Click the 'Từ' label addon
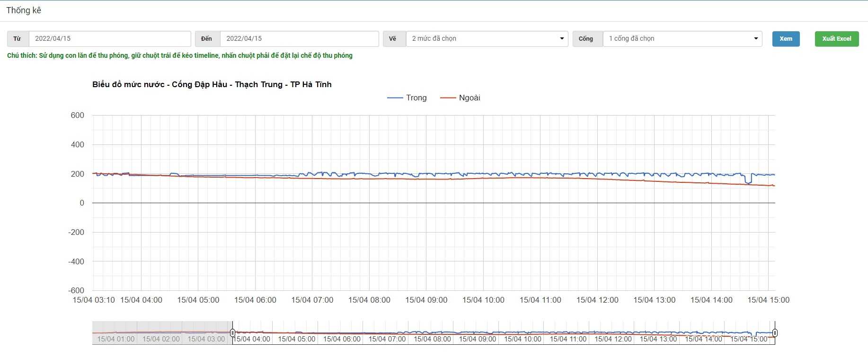This screenshot has height=359, width=868. pyautogui.click(x=18, y=39)
